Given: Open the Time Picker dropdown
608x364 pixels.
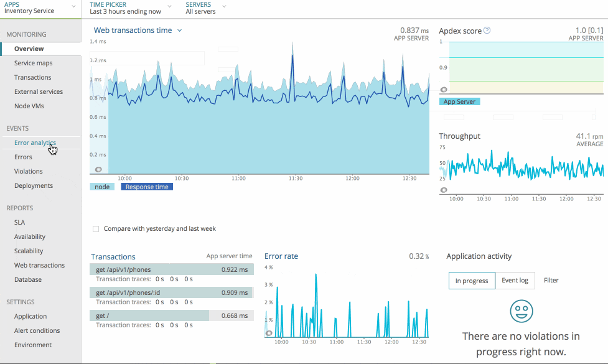Looking at the screenshot, I should click(130, 7).
